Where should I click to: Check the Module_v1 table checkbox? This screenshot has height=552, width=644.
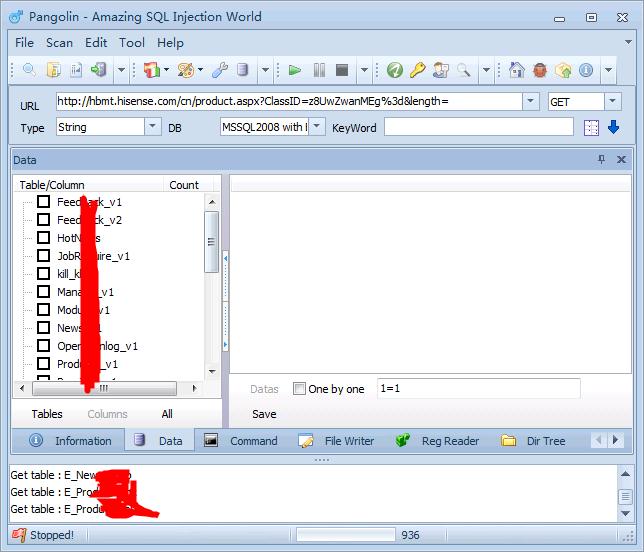coord(44,310)
